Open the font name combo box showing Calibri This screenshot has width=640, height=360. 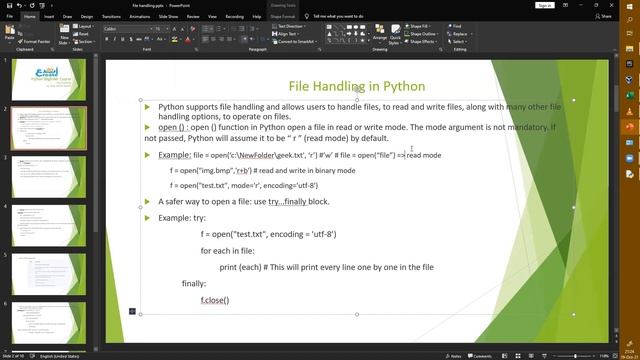coord(128,29)
